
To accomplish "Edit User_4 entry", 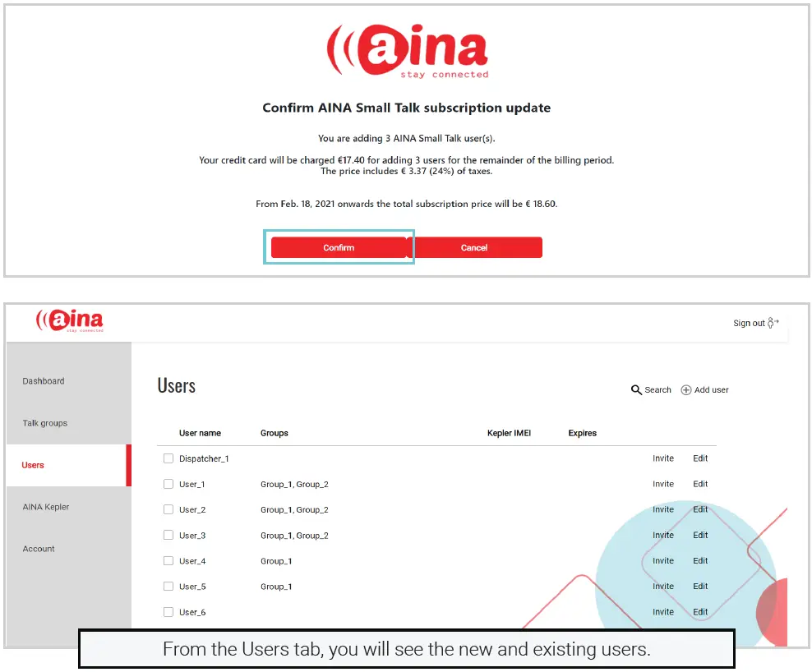I will (700, 561).
